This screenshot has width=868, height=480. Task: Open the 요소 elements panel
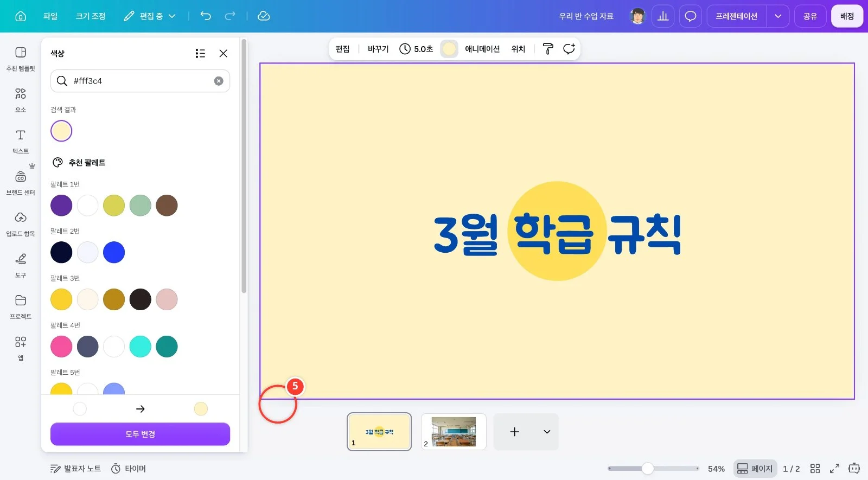pyautogui.click(x=21, y=100)
